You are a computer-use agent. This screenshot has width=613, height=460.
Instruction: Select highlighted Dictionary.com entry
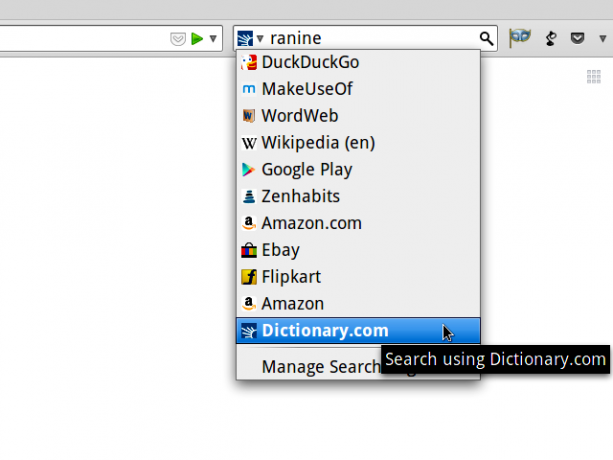coord(358,331)
